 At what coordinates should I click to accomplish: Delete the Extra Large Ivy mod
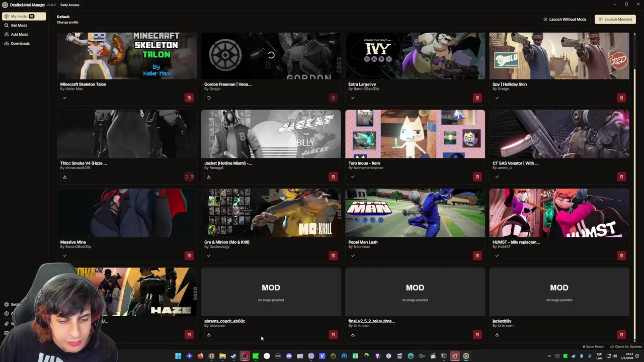477,98
